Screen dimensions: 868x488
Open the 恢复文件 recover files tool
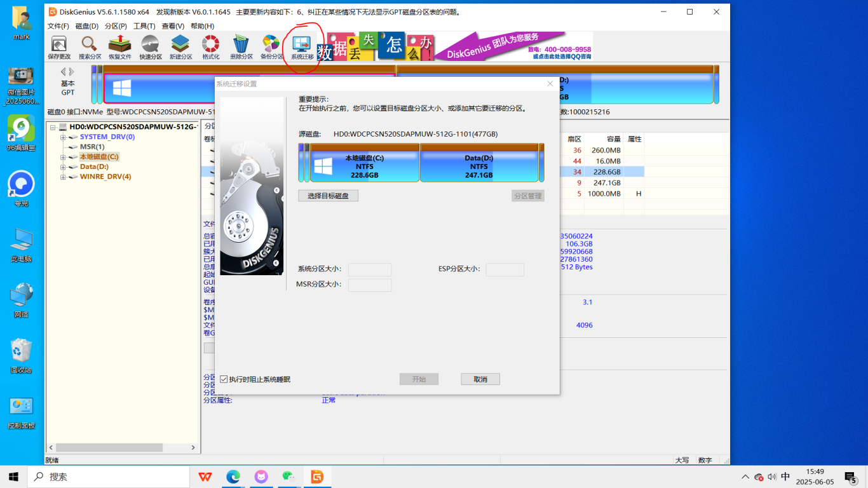coord(119,48)
